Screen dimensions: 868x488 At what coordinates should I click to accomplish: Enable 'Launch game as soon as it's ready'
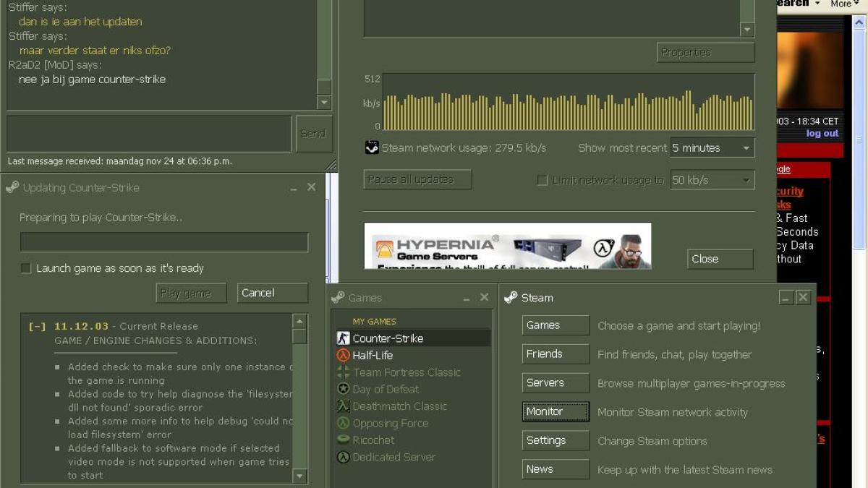click(x=26, y=269)
